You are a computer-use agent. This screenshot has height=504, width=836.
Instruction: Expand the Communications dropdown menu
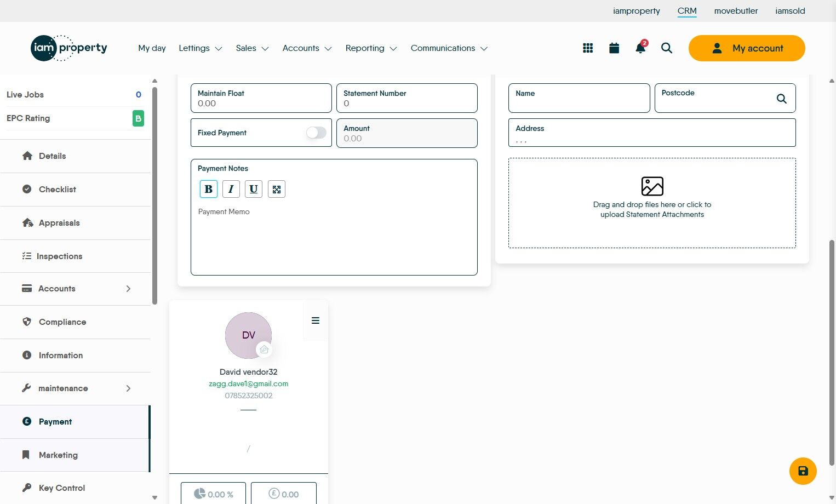449,48
